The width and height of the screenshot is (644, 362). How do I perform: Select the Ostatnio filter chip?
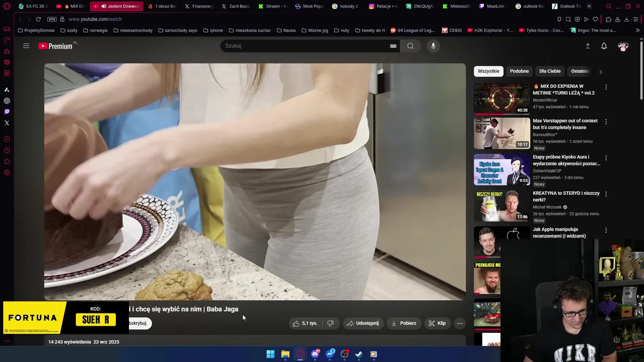coord(580,71)
